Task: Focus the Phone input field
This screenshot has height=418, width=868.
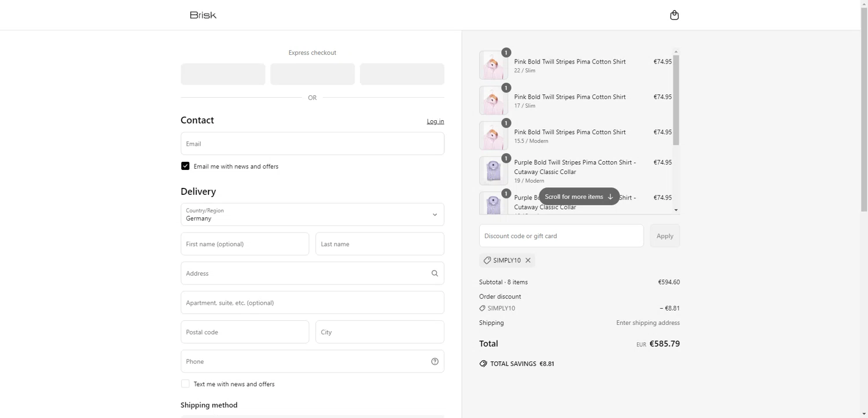Action: (312, 361)
